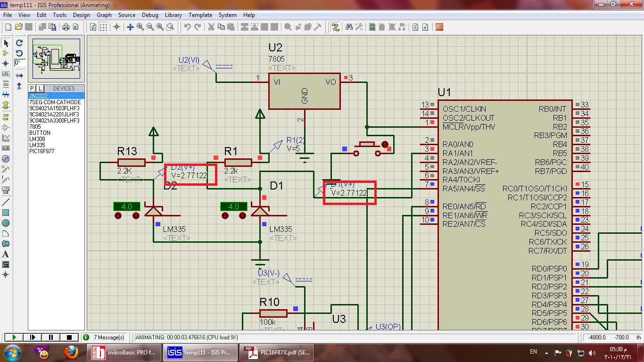Click the Bill of Materials '$' icon
The image size is (644, 362).
coord(415,27)
